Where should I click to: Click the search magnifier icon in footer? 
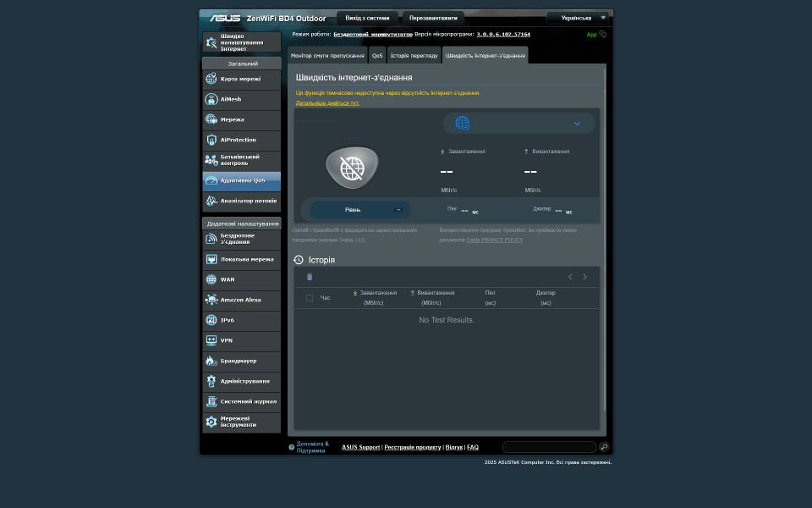(604, 447)
